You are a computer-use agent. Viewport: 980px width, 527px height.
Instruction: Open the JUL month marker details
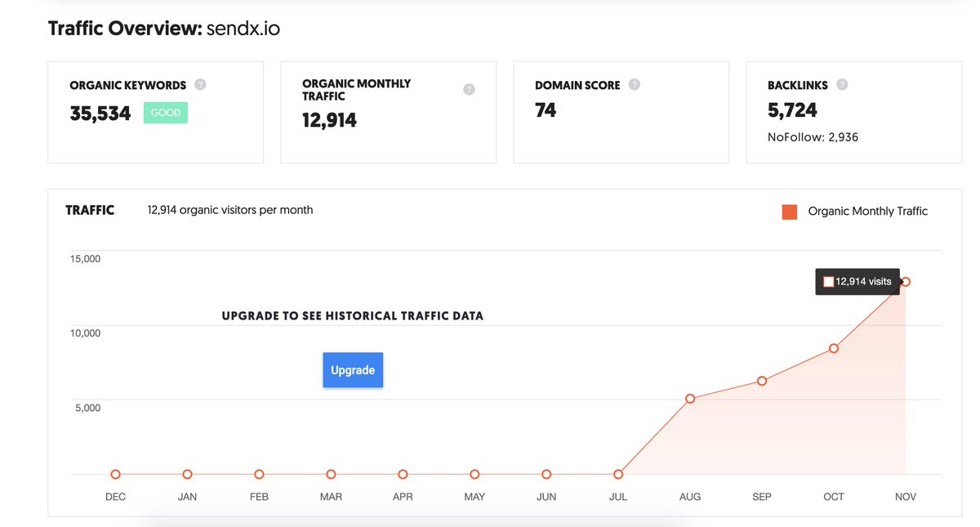click(x=618, y=474)
